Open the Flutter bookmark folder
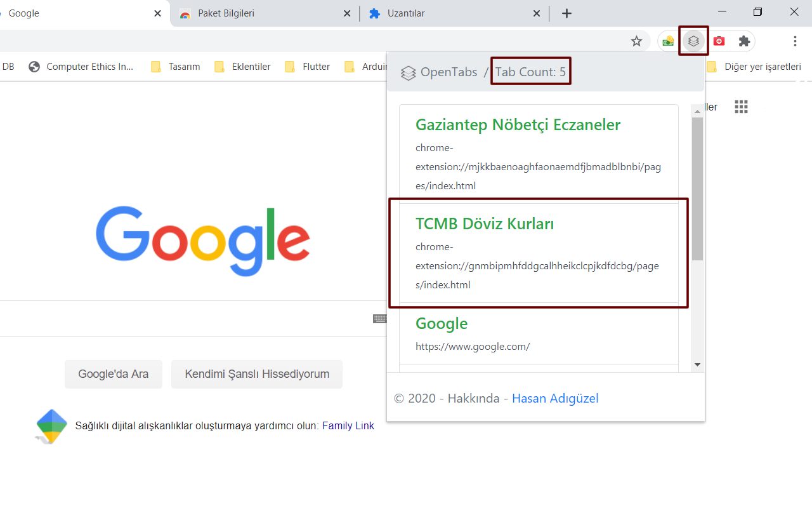 308,67
